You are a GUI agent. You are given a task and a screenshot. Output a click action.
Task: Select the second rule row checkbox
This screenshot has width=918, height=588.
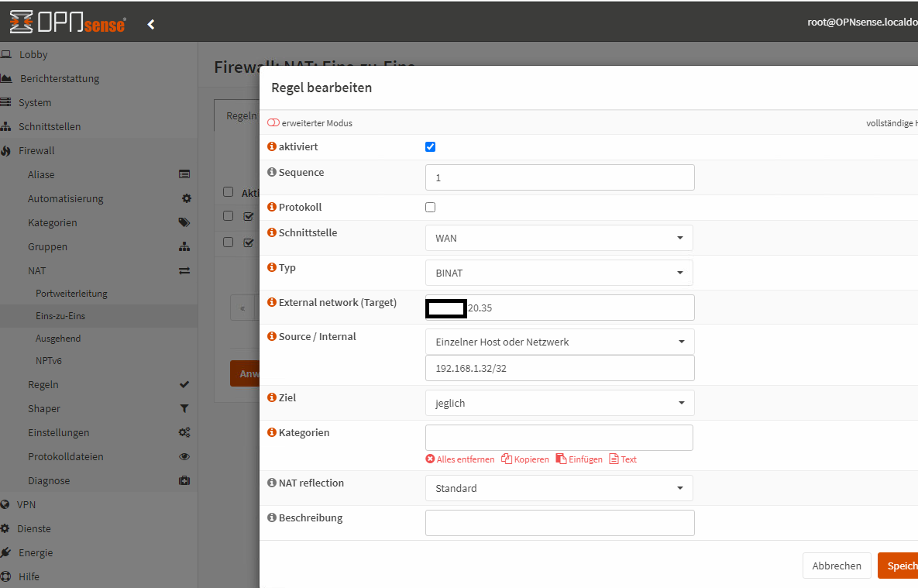229,242
